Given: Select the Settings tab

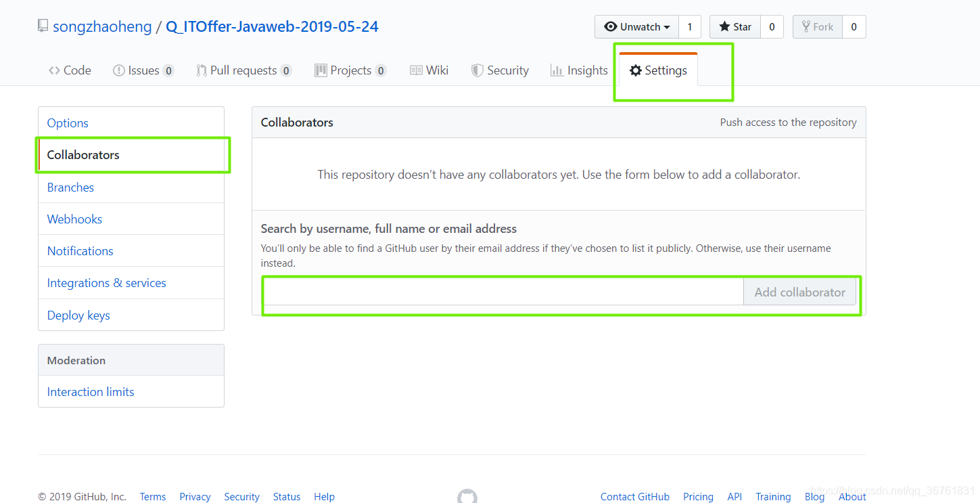Looking at the screenshot, I should [x=658, y=70].
